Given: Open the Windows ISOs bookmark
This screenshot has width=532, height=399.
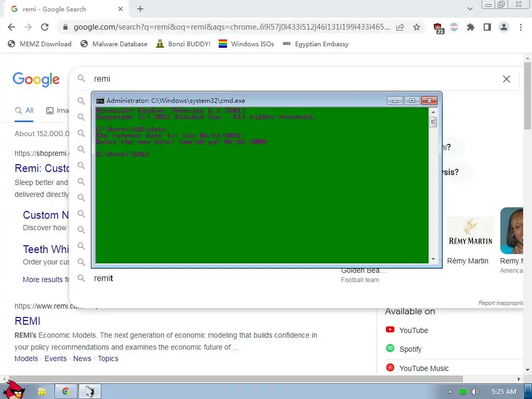Looking at the screenshot, I should pyautogui.click(x=246, y=44).
